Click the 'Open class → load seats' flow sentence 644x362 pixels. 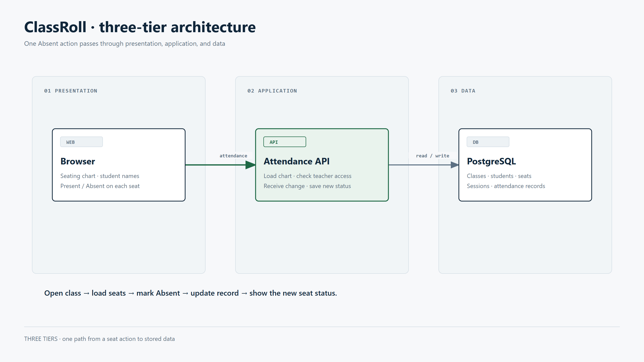point(190,293)
